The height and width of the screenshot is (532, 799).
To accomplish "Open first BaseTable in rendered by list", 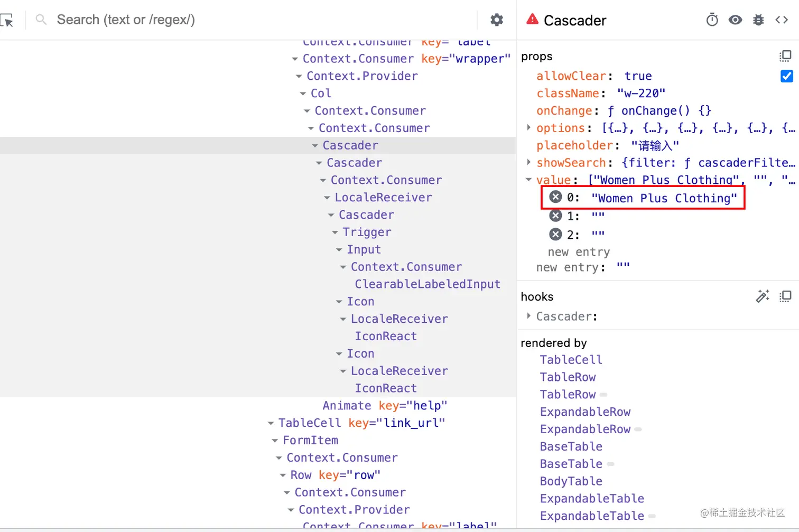I will 571,447.
